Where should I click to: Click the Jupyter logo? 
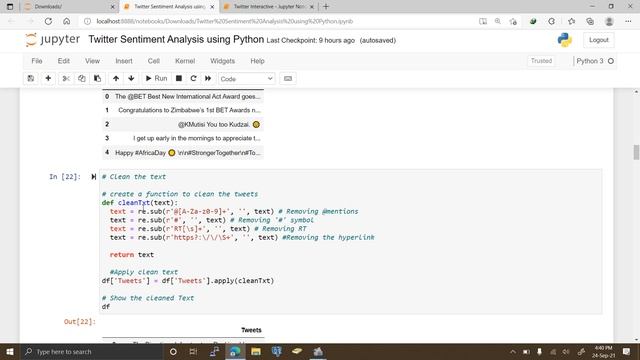(x=52, y=40)
